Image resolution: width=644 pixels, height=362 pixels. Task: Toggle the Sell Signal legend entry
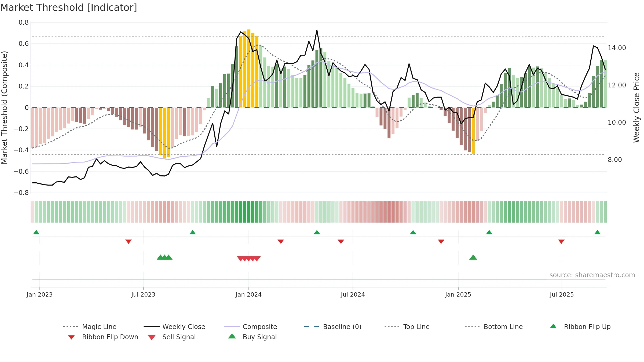click(x=172, y=337)
